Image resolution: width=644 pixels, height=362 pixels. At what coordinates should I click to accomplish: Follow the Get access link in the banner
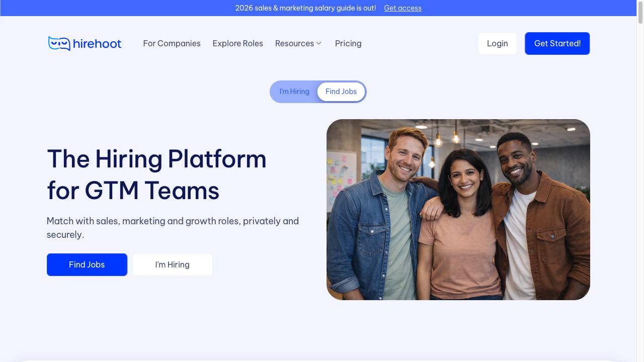pyautogui.click(x=403, y=8)
